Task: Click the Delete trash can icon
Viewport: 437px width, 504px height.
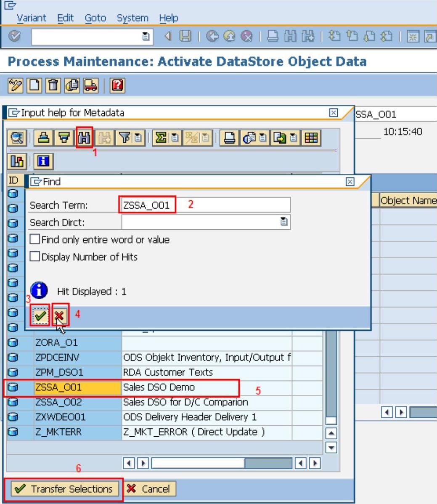Action: point(53,86)
